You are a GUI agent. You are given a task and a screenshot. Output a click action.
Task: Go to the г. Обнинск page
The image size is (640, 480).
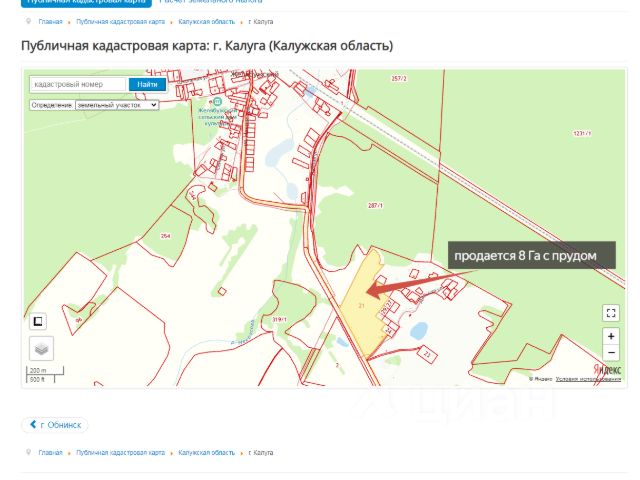click(55, 425)
